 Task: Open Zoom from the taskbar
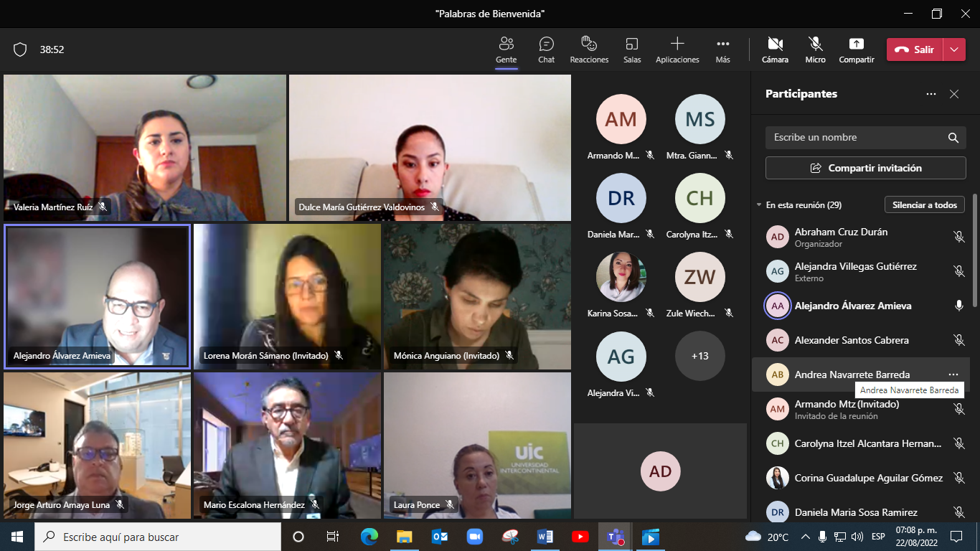point(475,537)
